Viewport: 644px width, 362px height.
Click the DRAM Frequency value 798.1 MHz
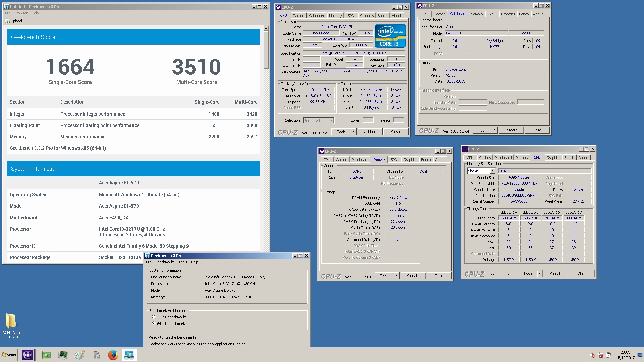[x=398, y=197]
